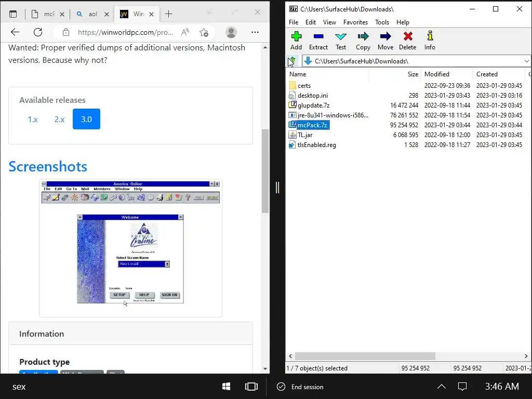Select the 1.x release
Screen dimensions: 532x399
click(33, 119)
